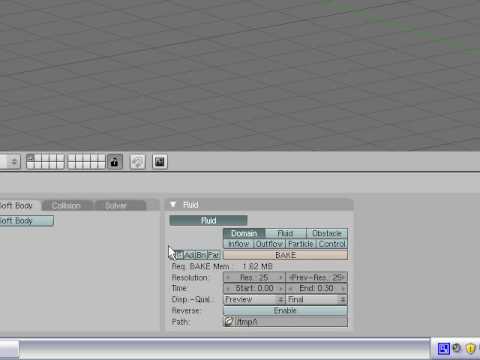Click the round gray system tray icon
480x360 pixels.
[457, 348]
